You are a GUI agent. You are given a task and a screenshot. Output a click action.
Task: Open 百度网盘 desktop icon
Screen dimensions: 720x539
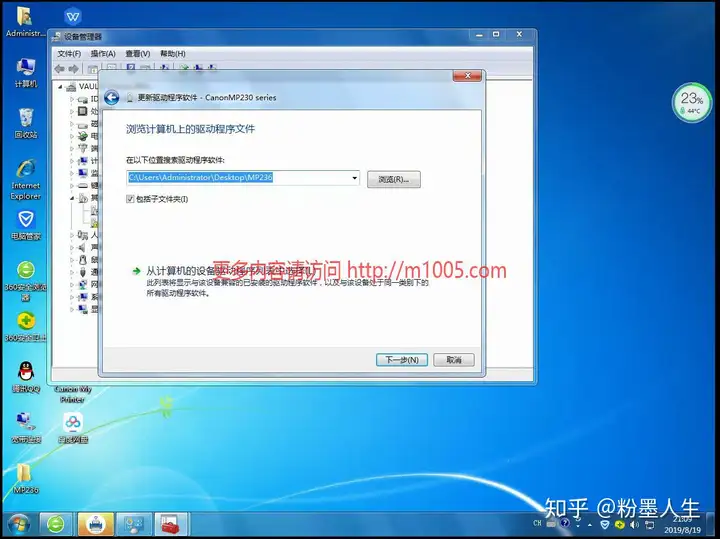(73, 428)
